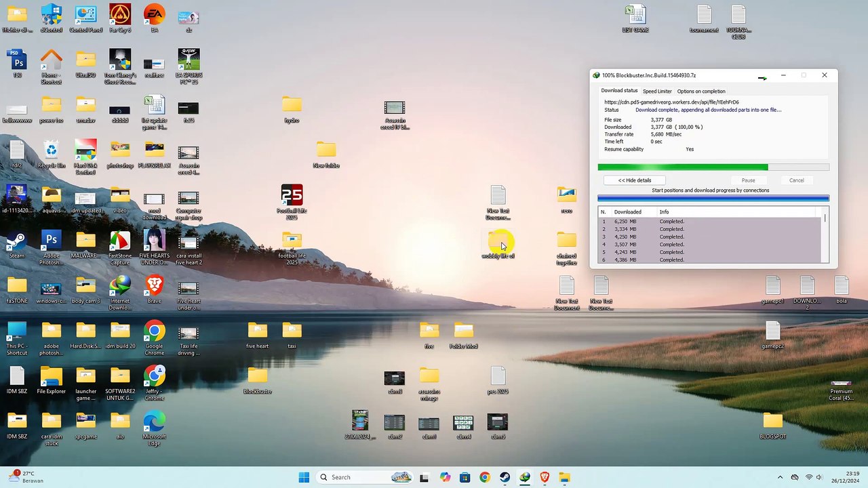Open the EA app desktop shortcut
Image resolution: width=868 pixels, height=488 pixels.
pos(155,18)
